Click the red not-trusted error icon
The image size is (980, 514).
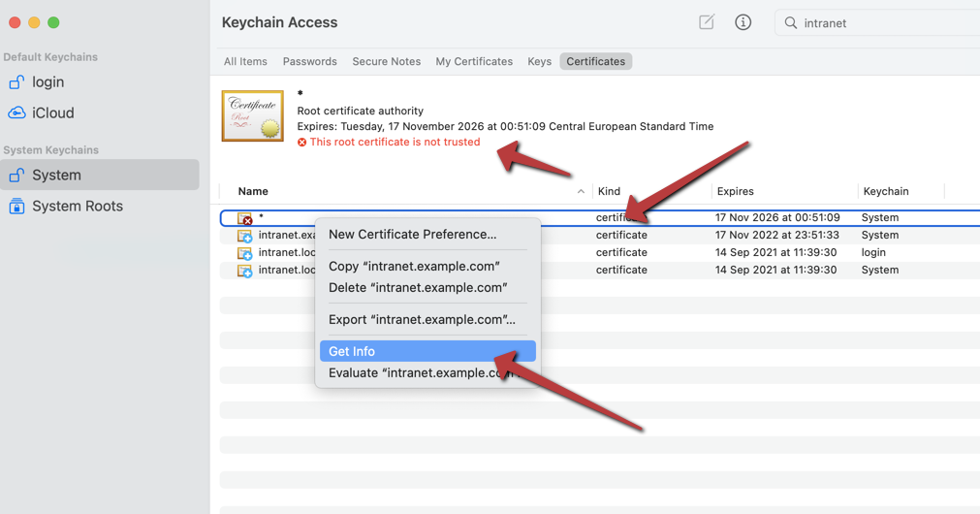(x=301, y=143)
